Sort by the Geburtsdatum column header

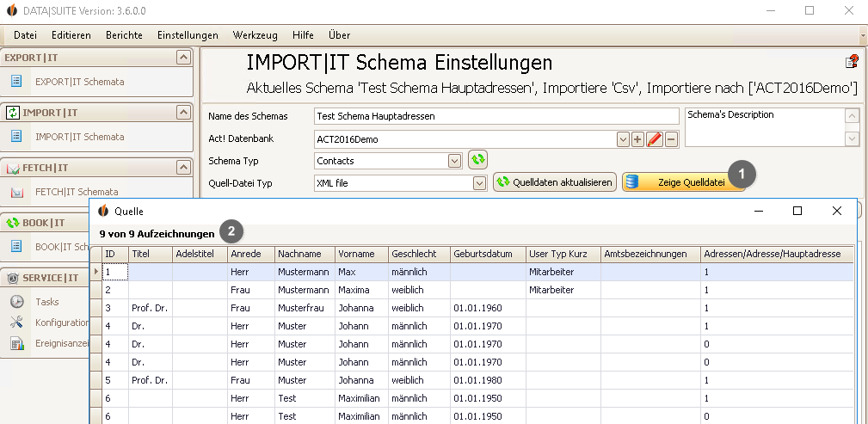click(x=488, y=254)
